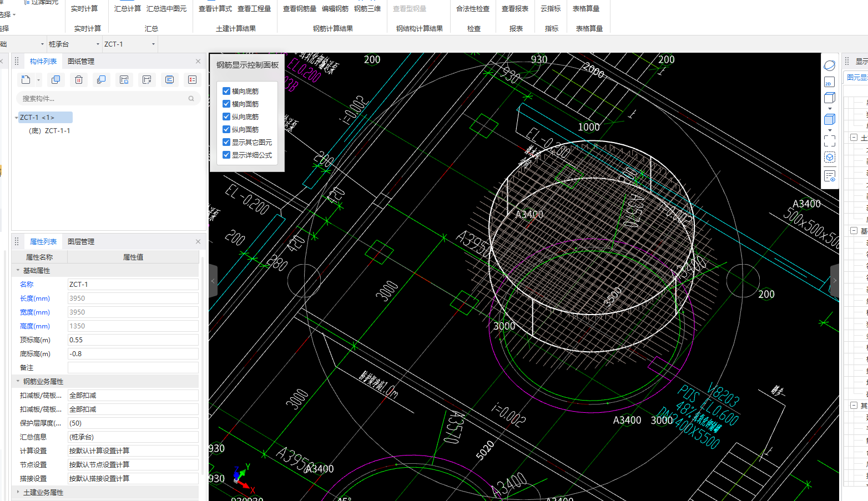868x501 pixels.
Task: Uncheck the 横向面筋 checkbox
Action: tap(226, 104)
